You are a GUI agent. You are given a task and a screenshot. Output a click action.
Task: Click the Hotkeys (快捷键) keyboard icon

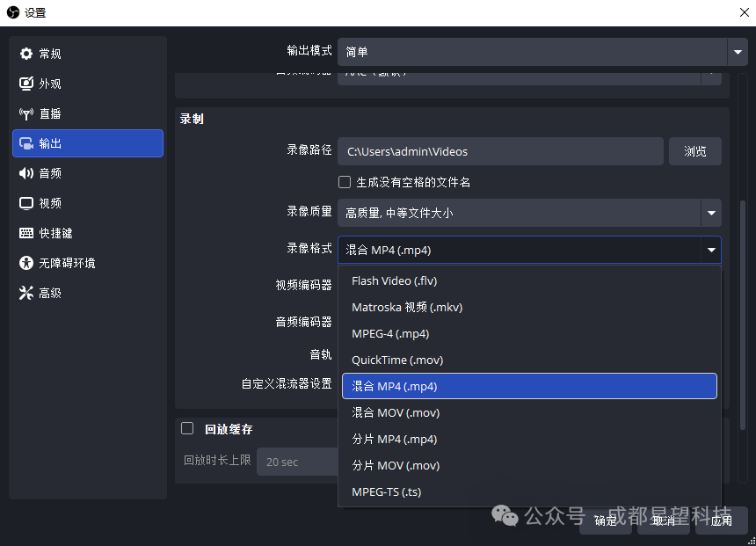tap(26, 233)
